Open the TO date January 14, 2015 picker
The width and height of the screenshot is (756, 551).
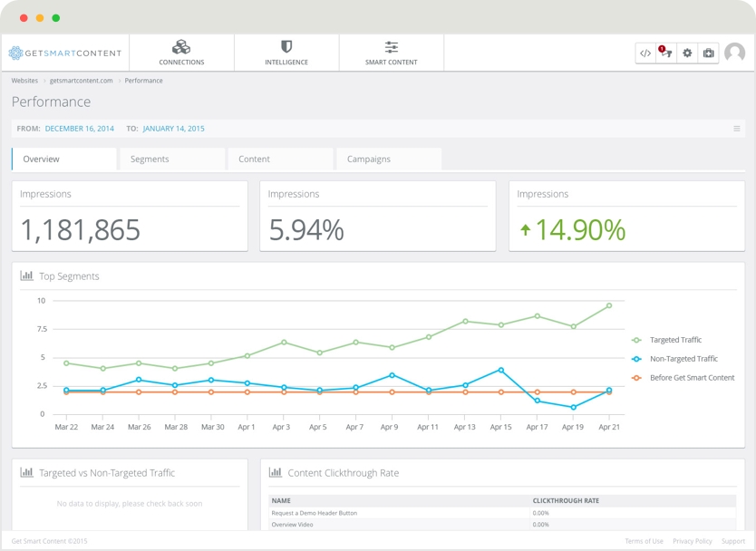[173, 129]
